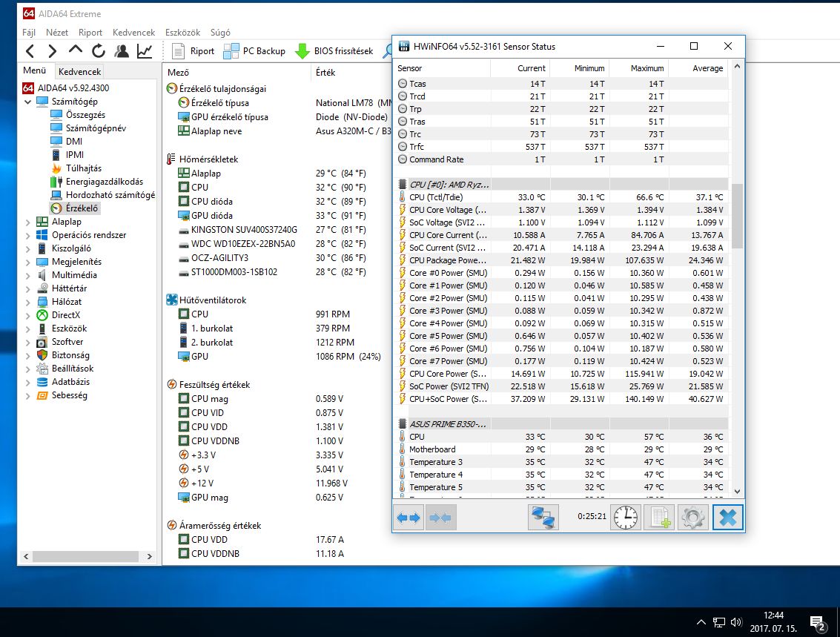Open the Eszközök menu in the menu bar
This screenshot has width=840, height=637.
click(x=182, y=33)
